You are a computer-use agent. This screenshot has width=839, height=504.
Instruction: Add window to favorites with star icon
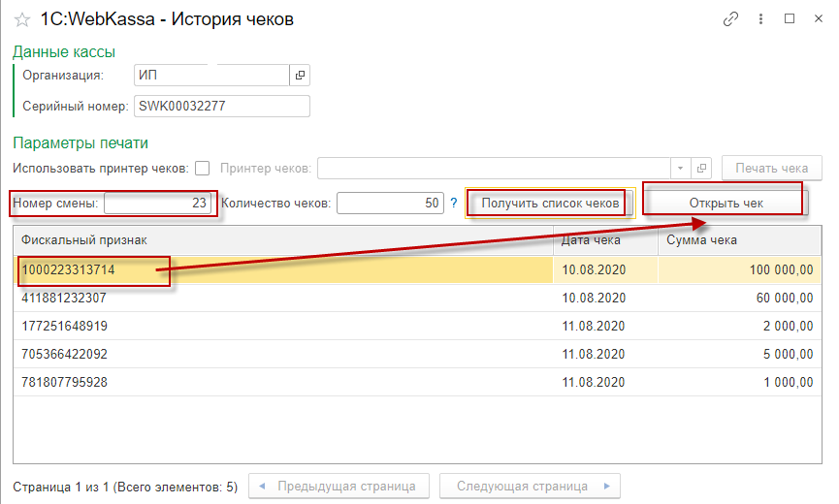22,20
